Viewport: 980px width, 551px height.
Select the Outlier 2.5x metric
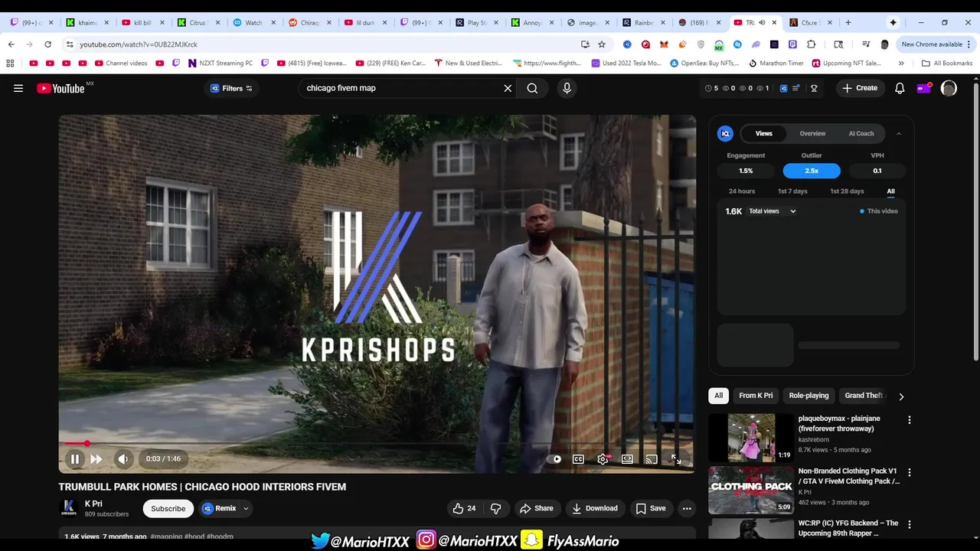(x=812, y=171)
